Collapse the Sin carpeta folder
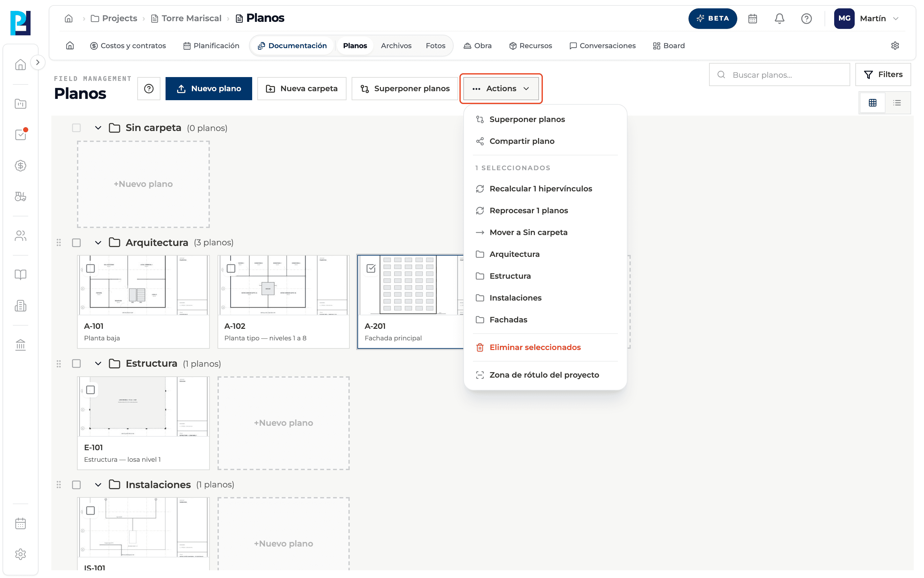Image resolution: width=924 pixels, height=578 pixels. (x=98, y=128)
